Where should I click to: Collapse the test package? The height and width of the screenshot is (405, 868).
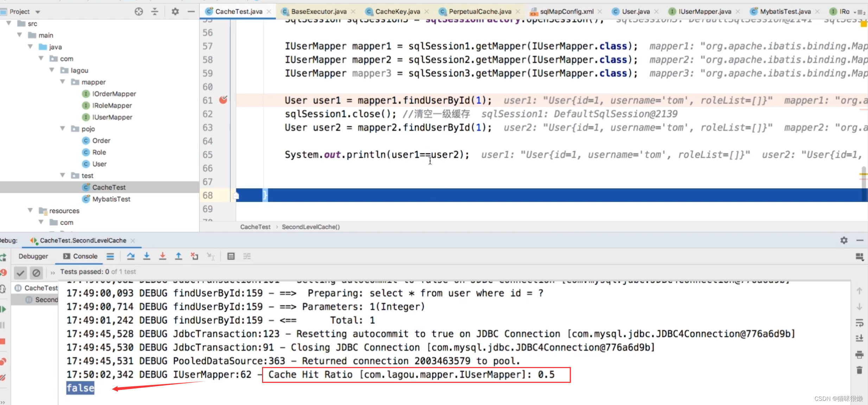coord(63,175)
